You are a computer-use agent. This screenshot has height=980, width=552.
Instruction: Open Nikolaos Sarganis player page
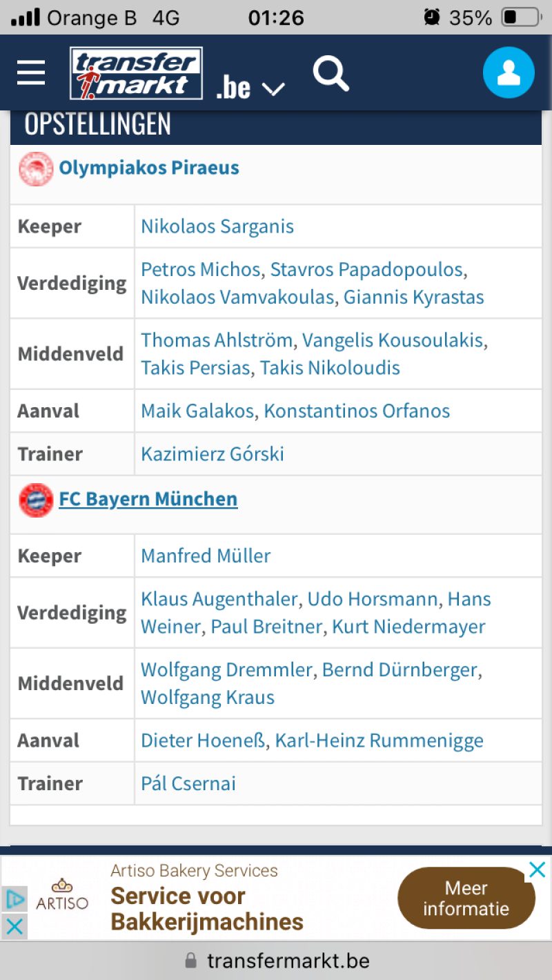(217, 226)
